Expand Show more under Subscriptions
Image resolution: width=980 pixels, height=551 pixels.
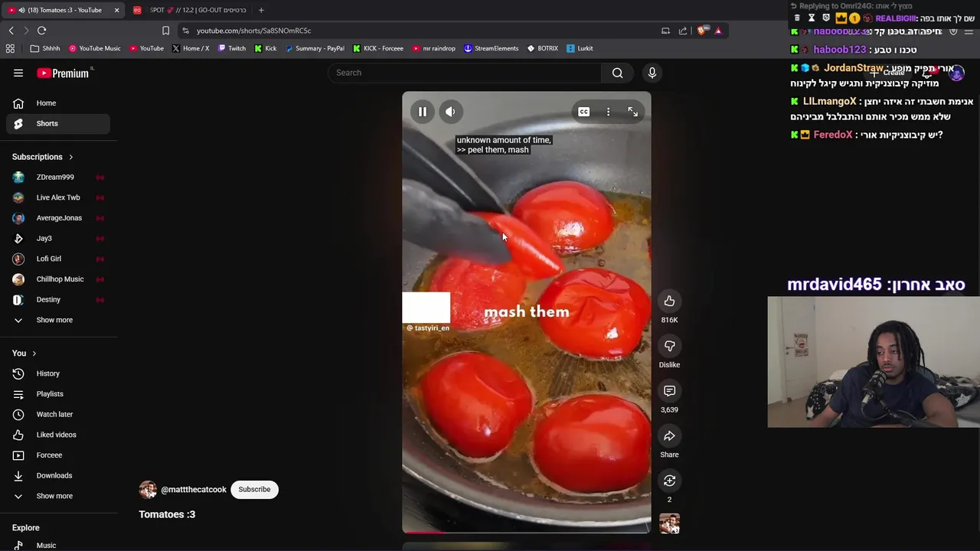point(58,320)
